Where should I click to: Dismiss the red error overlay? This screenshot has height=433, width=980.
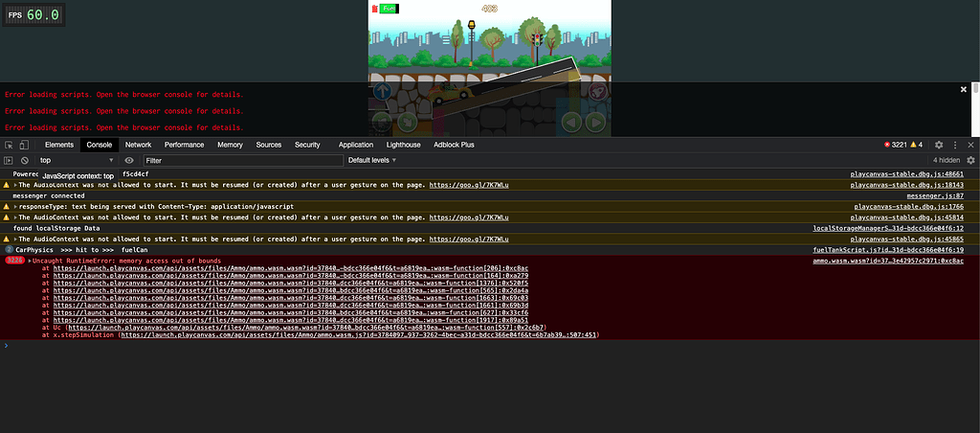[964, 89]
